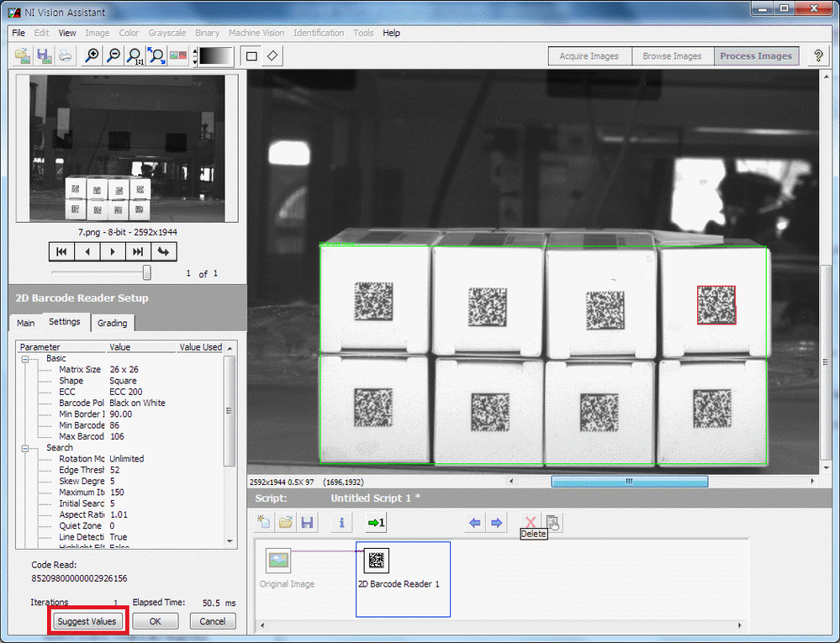Open context help with the question mark icon
Screen dimensions: 840x643
(818, 55)
